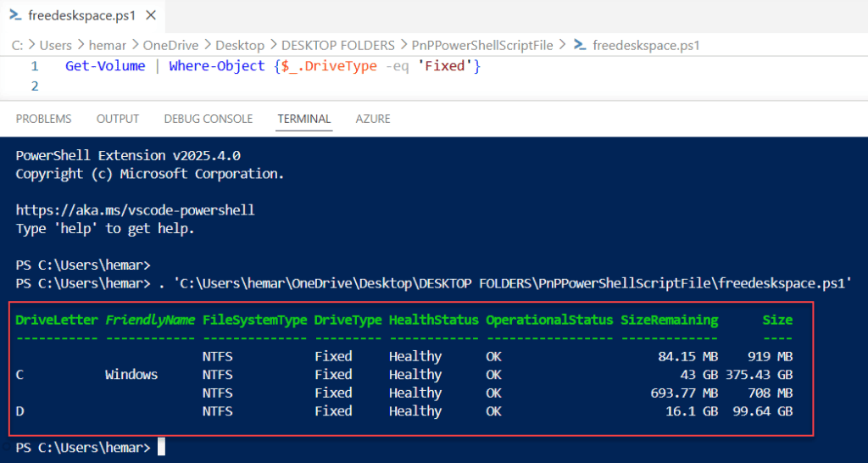The width and height of the screenshot is (868, 463).
Task: Open the Users breadcrumb segment
Action: click(56, 46)
